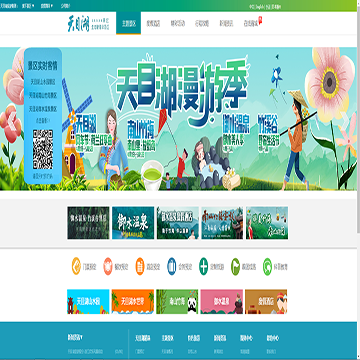Open second scenic area link in 景区实时客情 panel

pyautogui.click(x=43, y=95)
